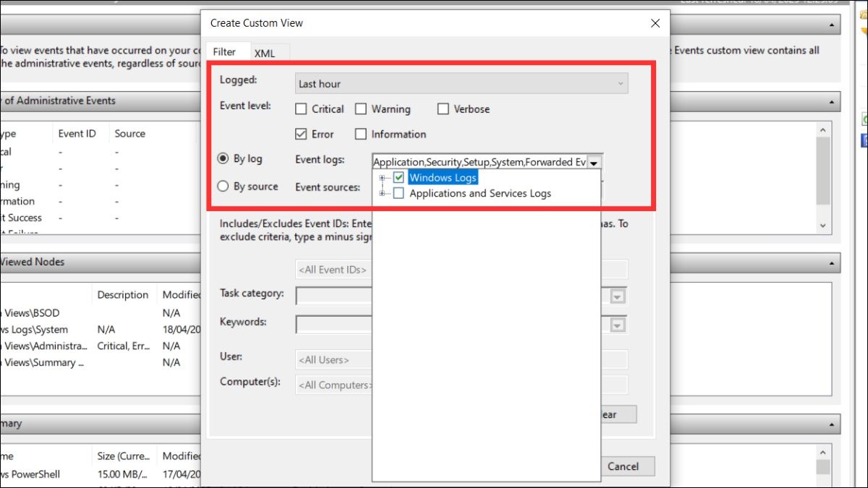This screenshot has width=868, height=488.
Task: Select the By log radio button
Action: 224,158
